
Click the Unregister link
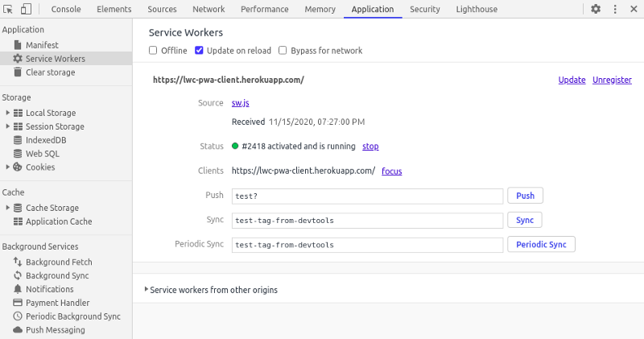pos(612,81)
